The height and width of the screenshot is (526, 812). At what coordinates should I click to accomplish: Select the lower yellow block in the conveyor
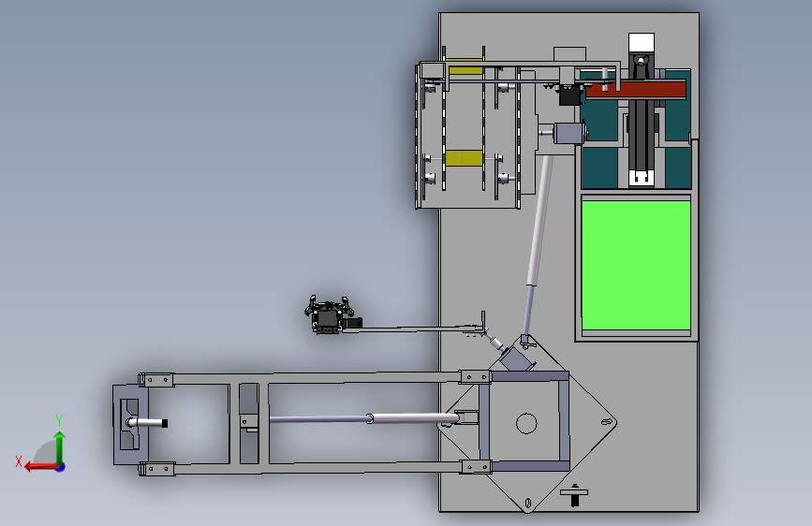[x=464, y=158]
